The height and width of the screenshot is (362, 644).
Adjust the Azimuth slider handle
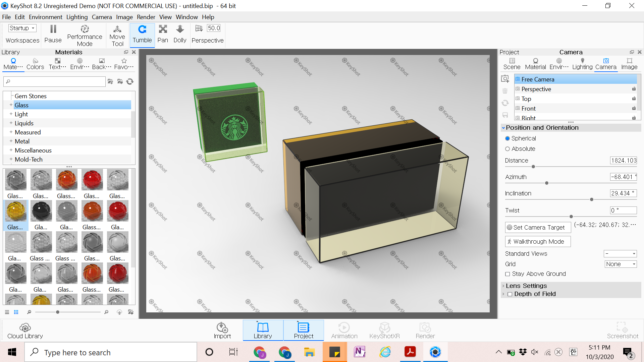click(547, 183)
